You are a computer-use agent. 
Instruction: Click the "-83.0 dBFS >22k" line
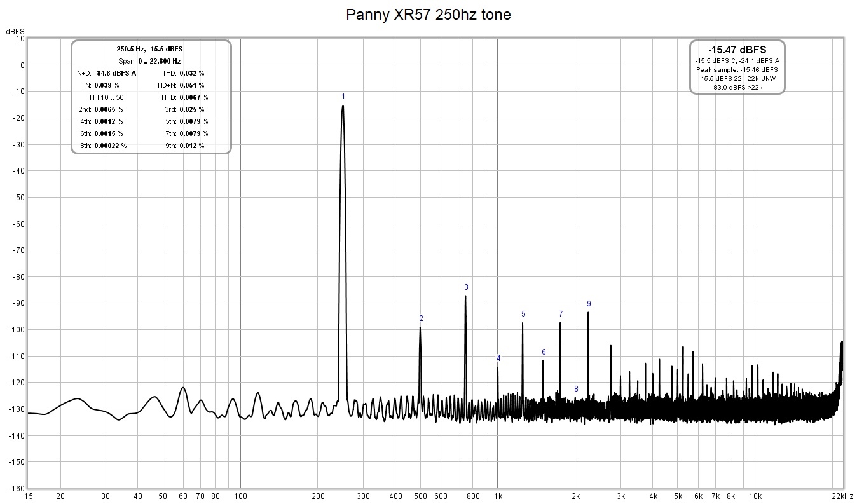737,87
